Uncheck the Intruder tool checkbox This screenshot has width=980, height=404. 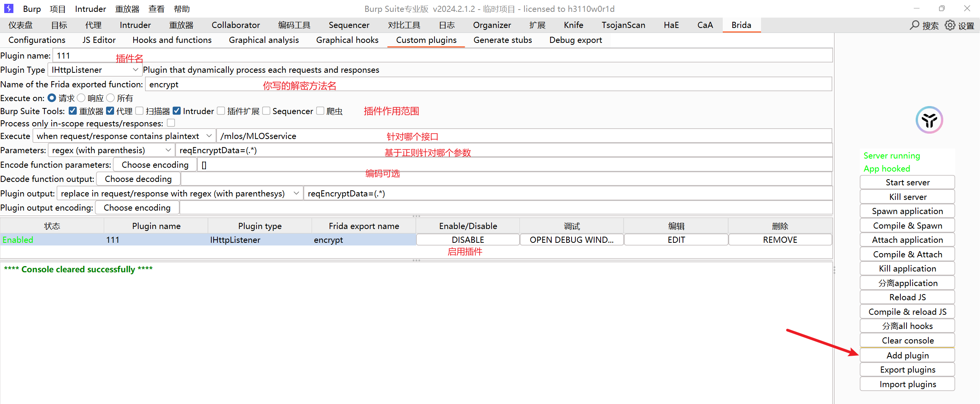[177, 111]
